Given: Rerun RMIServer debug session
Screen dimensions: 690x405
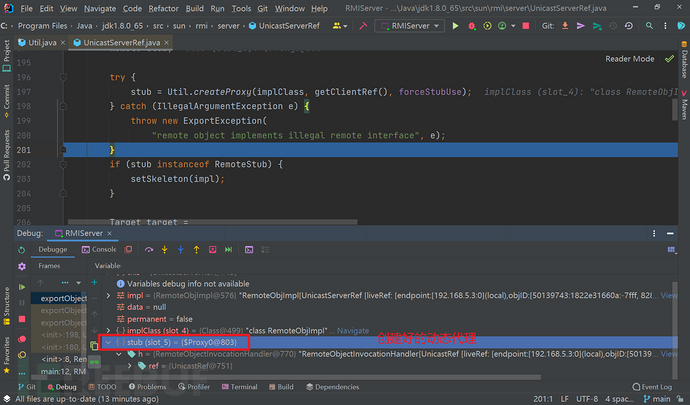Looking at the screenshot, I should click(22, 250).
